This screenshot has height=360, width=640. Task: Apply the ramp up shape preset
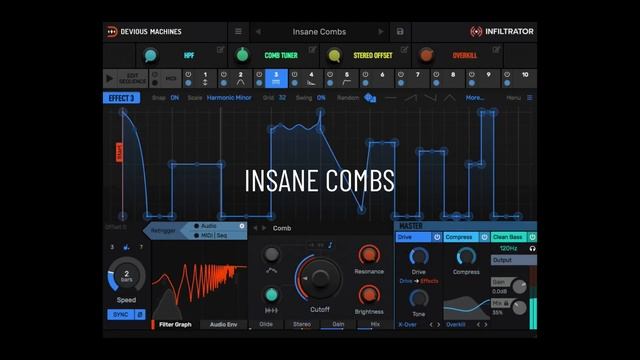click(x=411, y=98)
